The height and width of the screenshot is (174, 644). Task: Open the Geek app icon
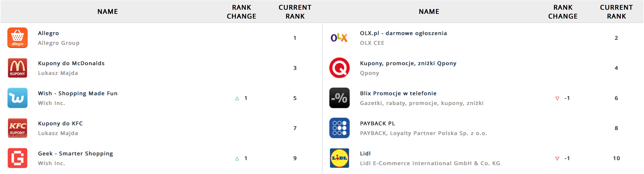pos(17,158)
